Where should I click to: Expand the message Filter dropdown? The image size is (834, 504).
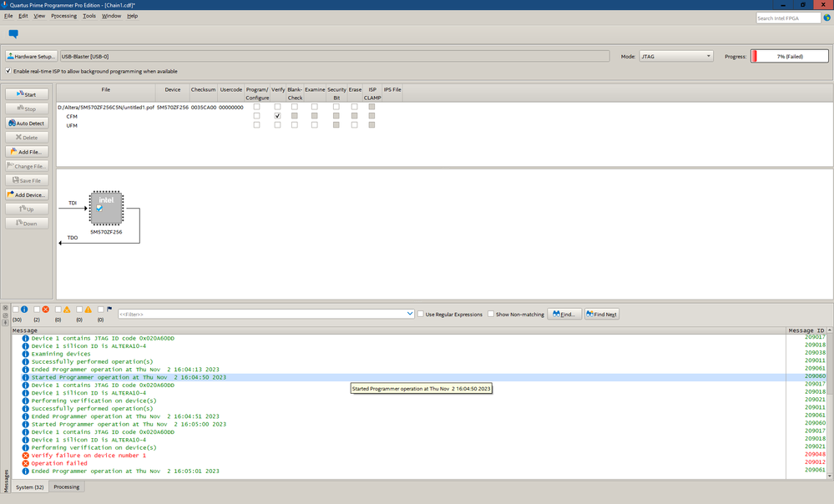[410, 314]
